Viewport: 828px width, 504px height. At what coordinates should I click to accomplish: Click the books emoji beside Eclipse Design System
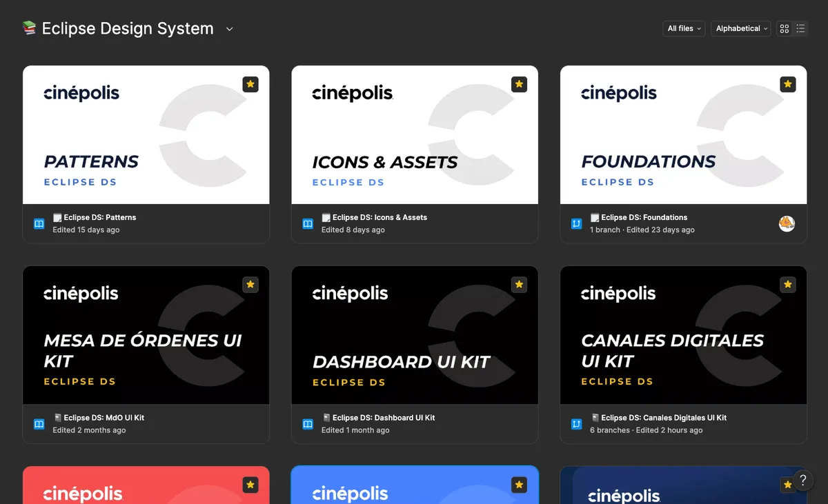coord(29,28)
